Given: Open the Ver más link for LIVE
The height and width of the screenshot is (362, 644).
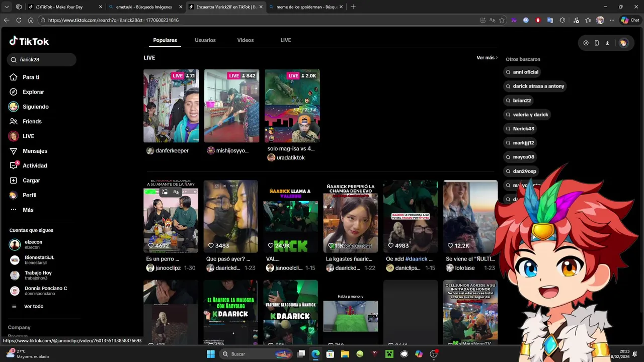Looking at the screenshot, I should [487, 58].
